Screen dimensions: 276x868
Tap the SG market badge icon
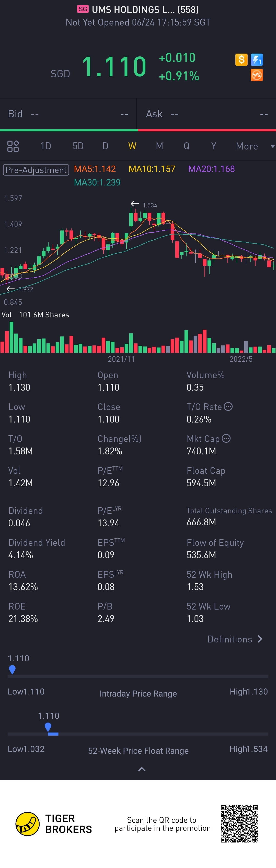[83, 9]
